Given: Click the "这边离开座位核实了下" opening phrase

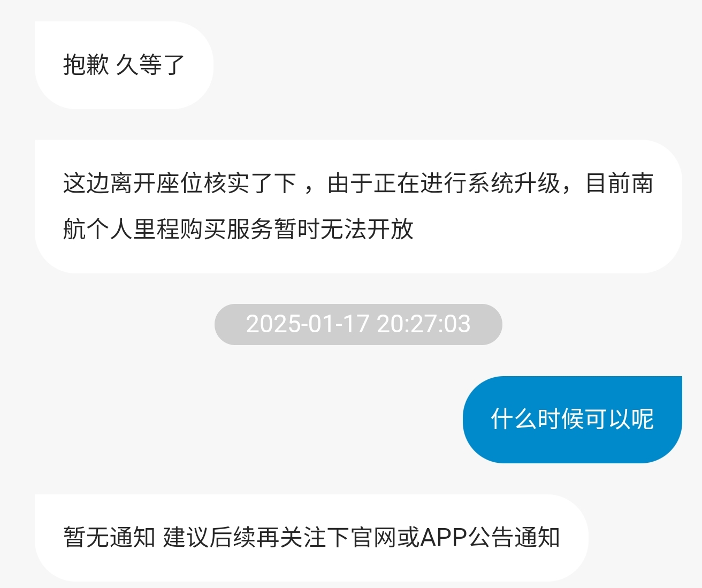Looking at the screenshot, I should (x=180, y=184).
